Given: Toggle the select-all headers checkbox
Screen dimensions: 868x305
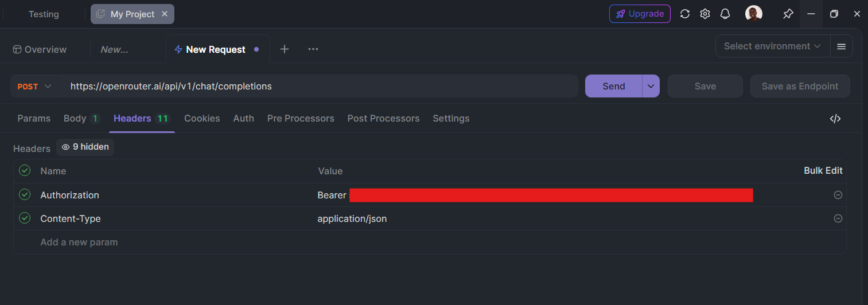Looking at the screenshot, I should 25,170.
